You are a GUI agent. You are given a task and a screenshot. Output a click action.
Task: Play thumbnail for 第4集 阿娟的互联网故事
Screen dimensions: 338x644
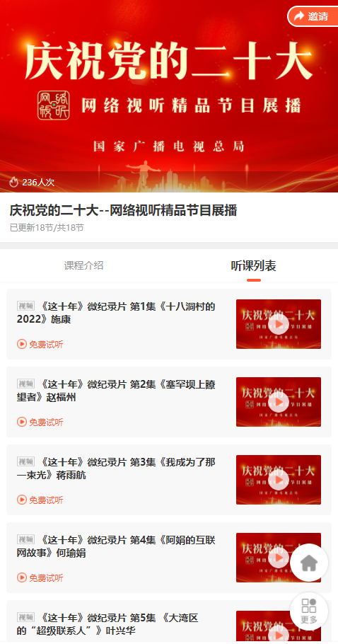coord(279,558)
